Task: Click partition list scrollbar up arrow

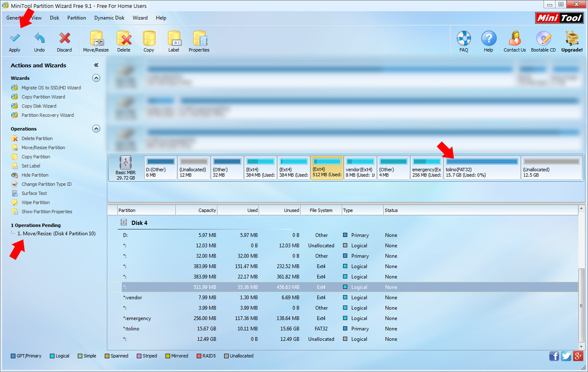Action: (581, 208)
